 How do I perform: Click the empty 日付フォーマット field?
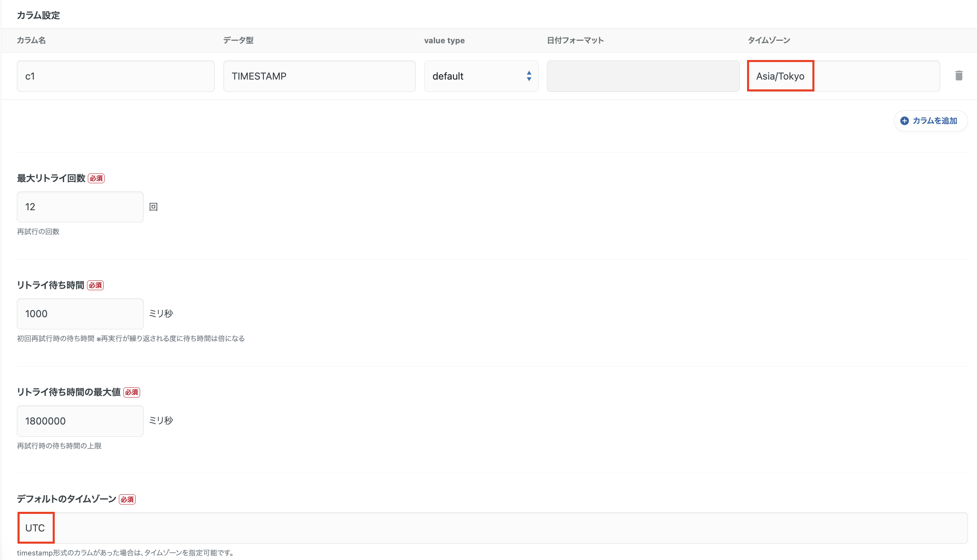pos(642,76)
